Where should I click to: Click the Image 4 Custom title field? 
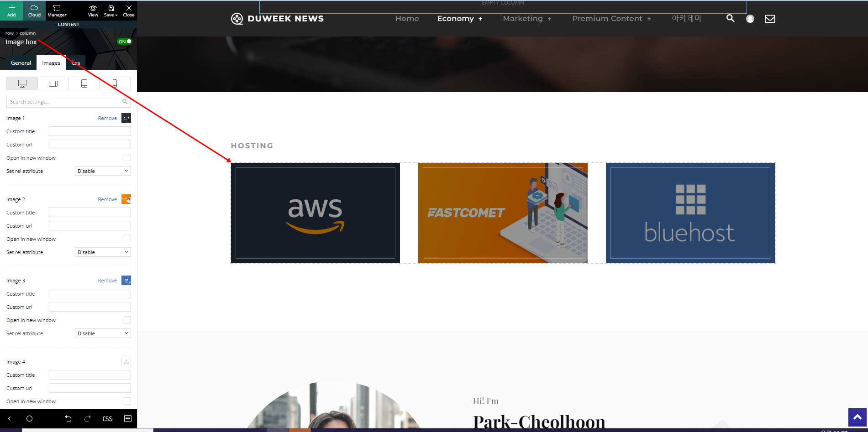90,375
